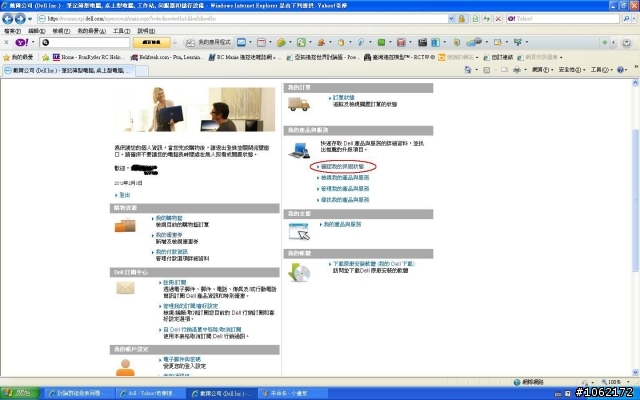Close the Yahoo toolbar with small X

[x=6, y=42]
